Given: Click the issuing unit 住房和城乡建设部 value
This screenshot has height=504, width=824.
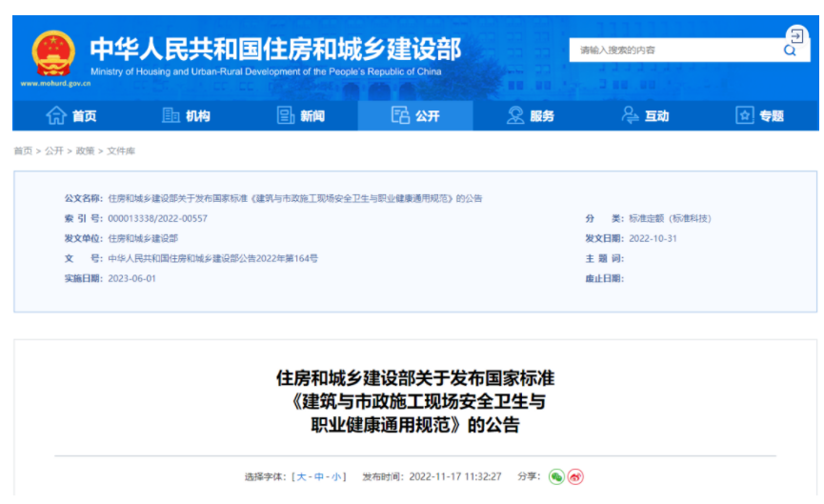Looking at the screenshot, I should click(143, 238).
